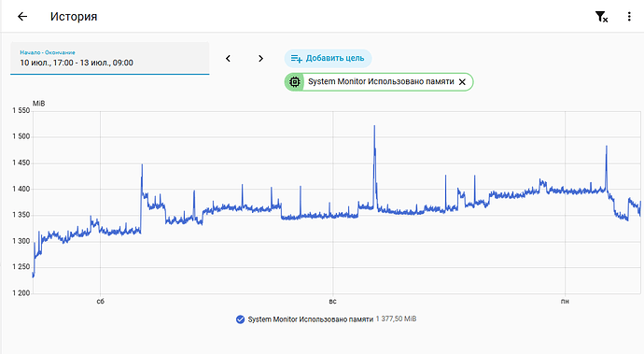Toggle System Monitor legend checkmark
The image size is (644, 354).
pyautogui.click(x=240, y=319)
